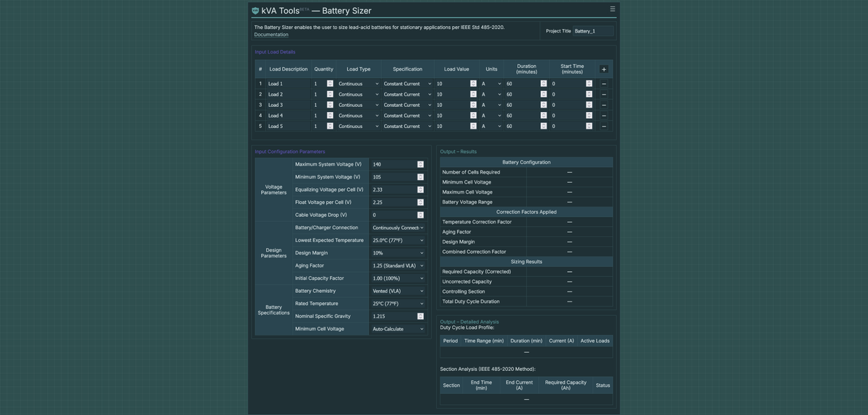
Task: Click Load 1 Duration stepper arrows
Action: 543,84
